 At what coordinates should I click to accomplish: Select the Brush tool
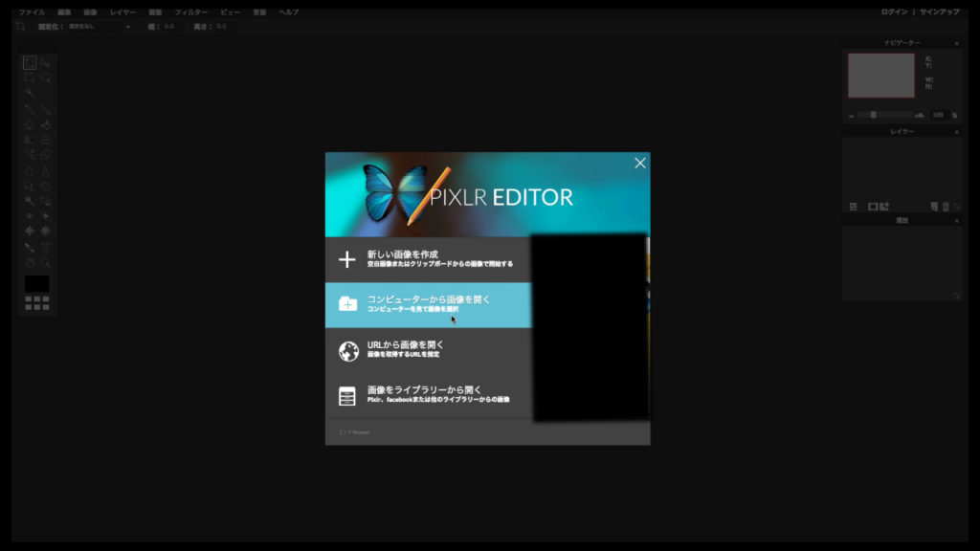coord(46,109)
